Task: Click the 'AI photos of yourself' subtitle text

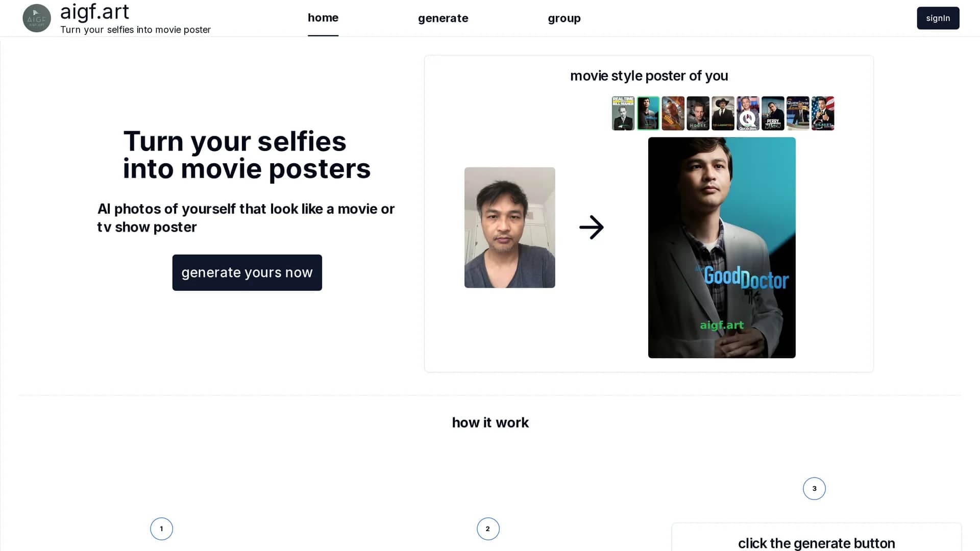Action: pyautogui.click(x=246, y=218)
